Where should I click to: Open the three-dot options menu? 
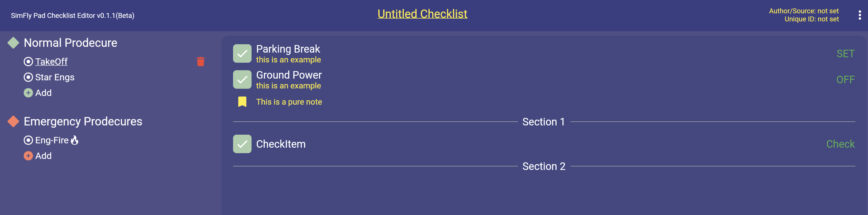[x=860, y=15]
